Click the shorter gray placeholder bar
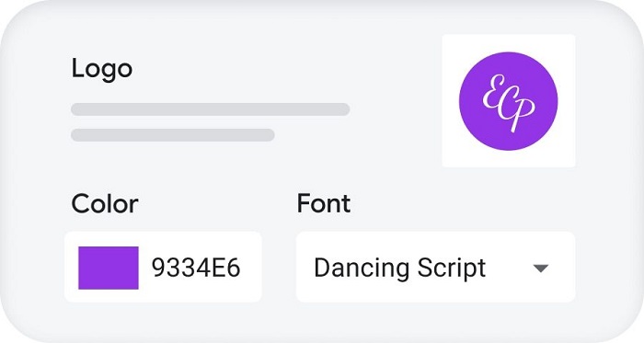This screenshot has width=644, height=343. (x=173, y=135)
